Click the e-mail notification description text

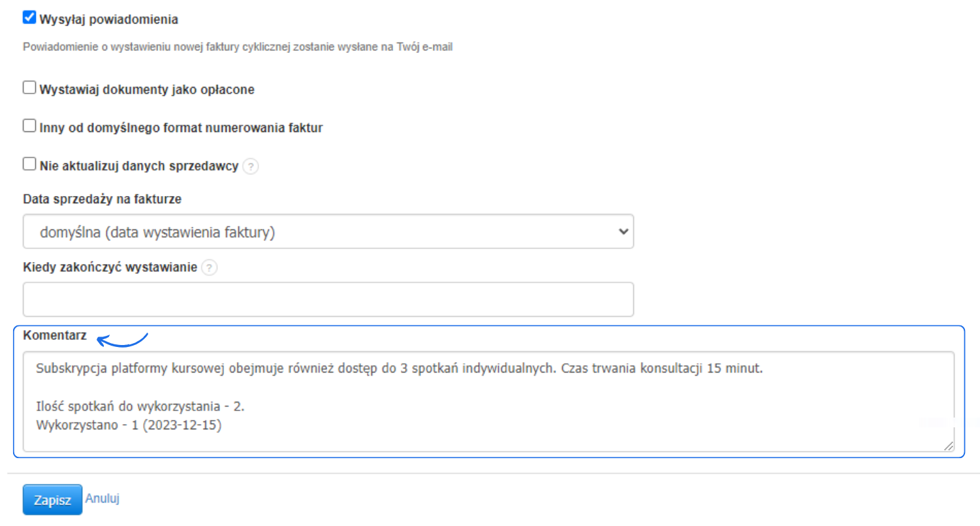click(238, 48)
